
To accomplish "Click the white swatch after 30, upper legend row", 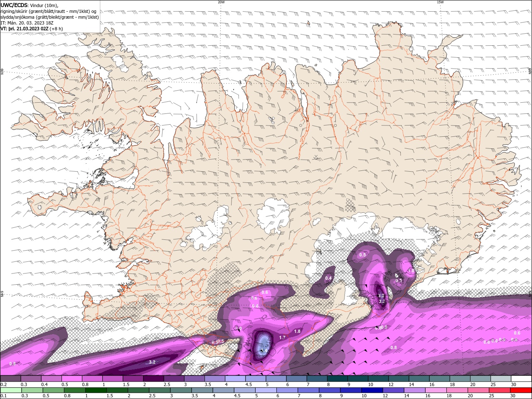I will coord(522,379).
